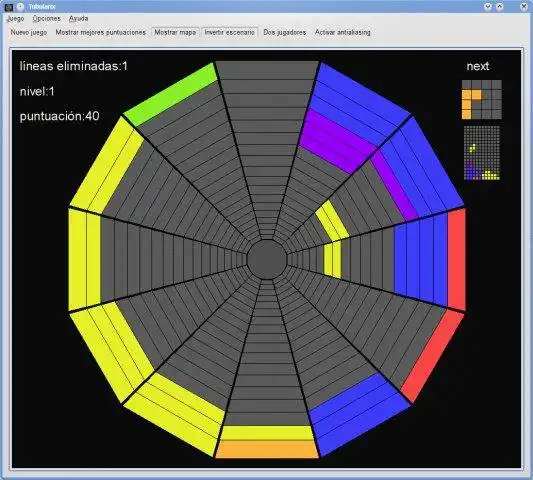Click the 'nivel:1' label
The image size is (533, 480).
tap(37, 91)
